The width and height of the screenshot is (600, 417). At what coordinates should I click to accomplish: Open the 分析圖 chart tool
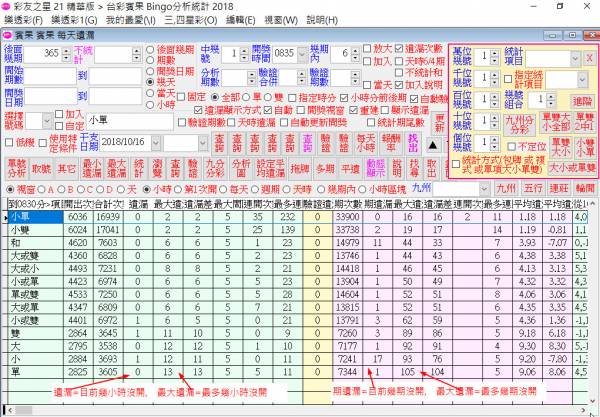(240, 167)
